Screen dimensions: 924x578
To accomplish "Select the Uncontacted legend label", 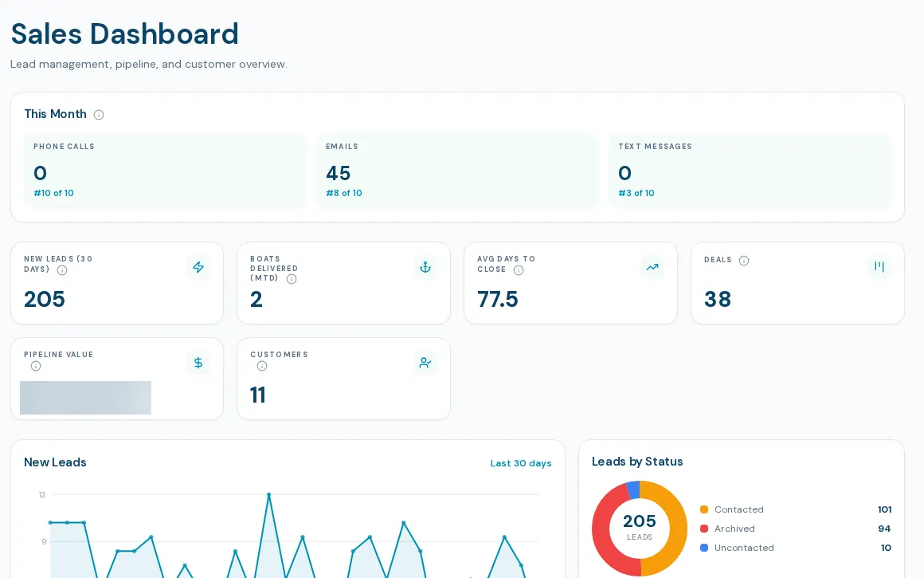I will tap(744, 548).
